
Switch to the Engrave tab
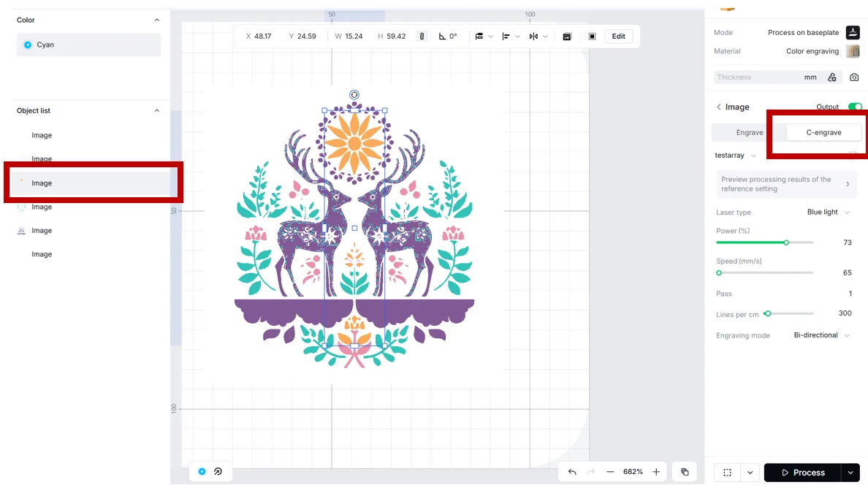750,132
